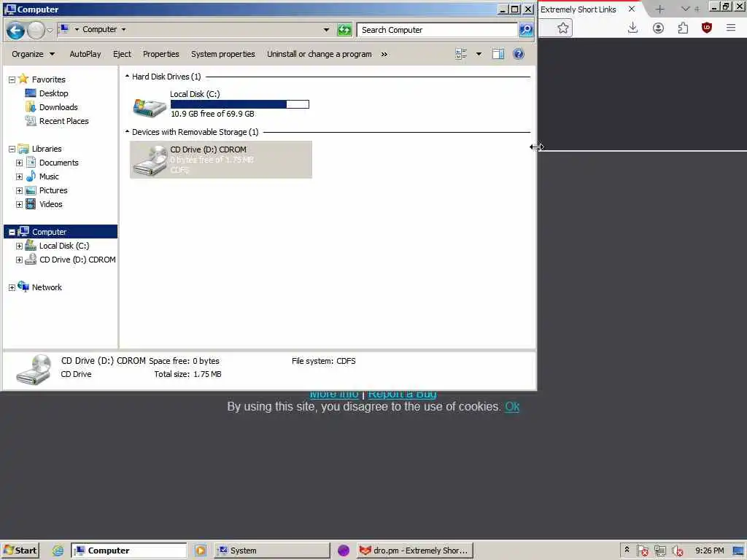The width and height of the screenshot is (747, 560).
Task: Select the Pictures library
Action: point(53,190)
